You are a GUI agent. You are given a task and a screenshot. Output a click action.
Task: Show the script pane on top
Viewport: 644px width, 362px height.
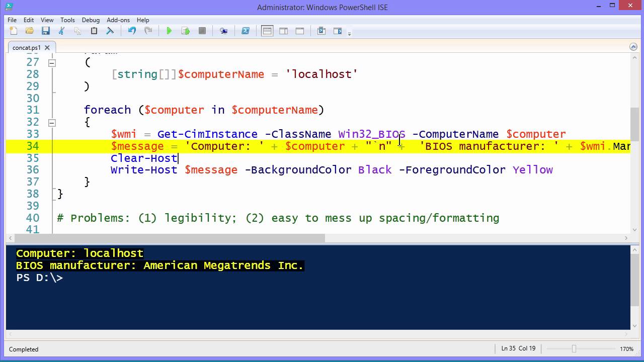(267, 31)
